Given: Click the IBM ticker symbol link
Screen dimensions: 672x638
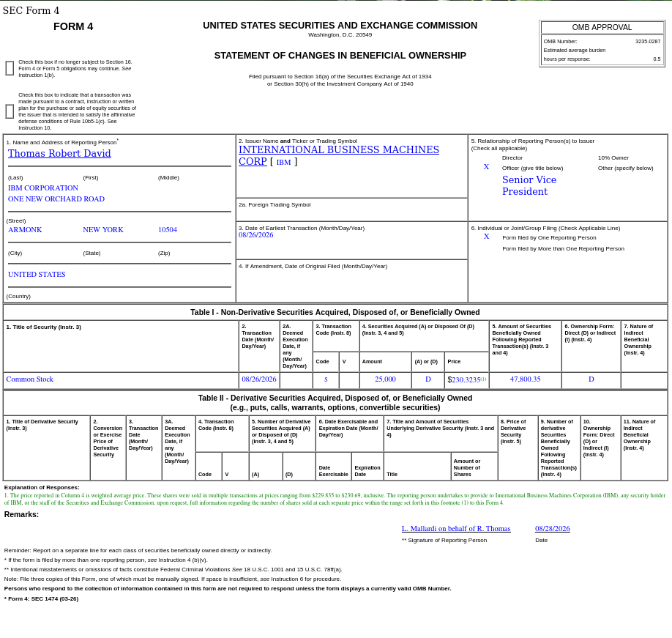Looking at the screenshot, I should [x=283, y=162].
